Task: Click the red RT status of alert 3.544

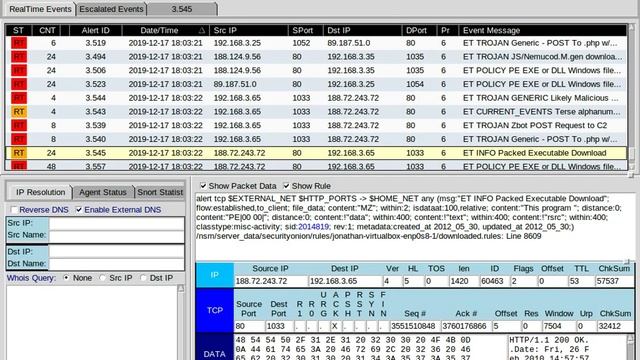Action: point(18,98)
